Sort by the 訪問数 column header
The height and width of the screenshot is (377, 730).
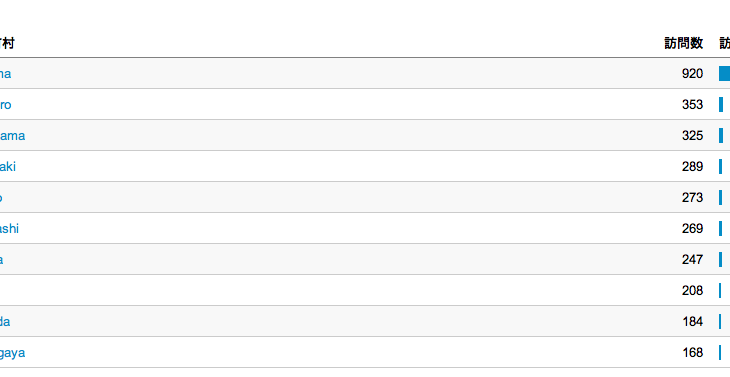(x=683, y=43)
